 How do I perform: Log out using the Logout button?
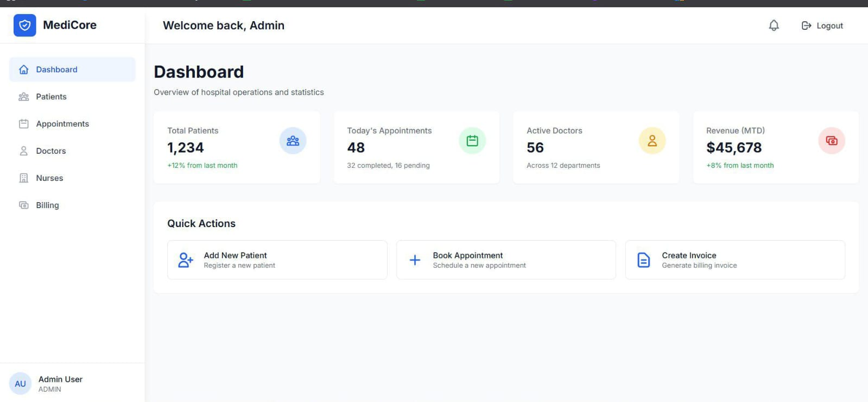(x=822, y=26)
